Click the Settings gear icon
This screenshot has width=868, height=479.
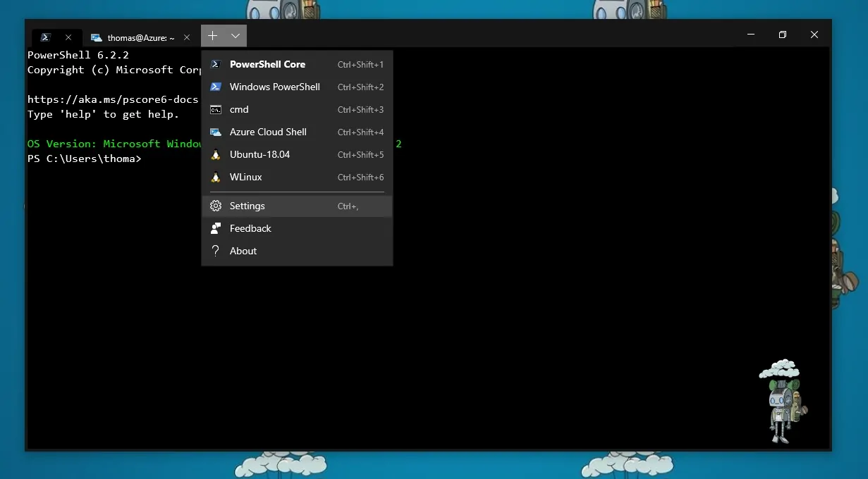216,206
